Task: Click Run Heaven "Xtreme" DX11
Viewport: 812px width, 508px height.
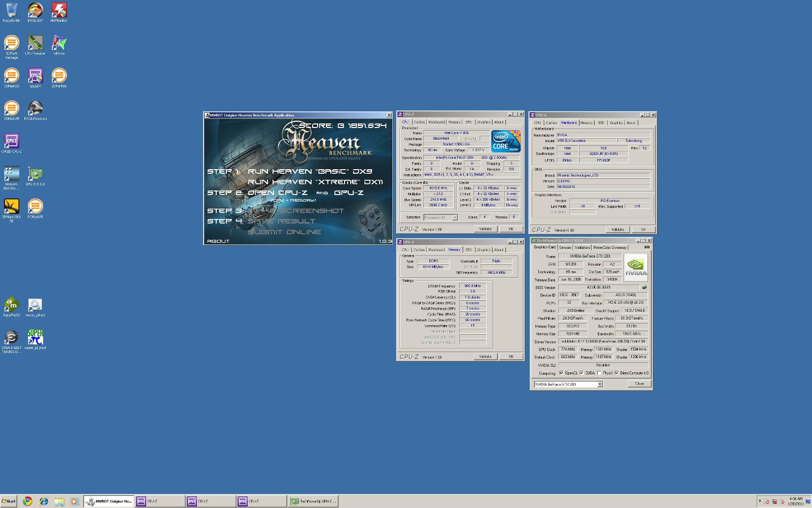Action: pyautogui.click(x=315, y=182)
